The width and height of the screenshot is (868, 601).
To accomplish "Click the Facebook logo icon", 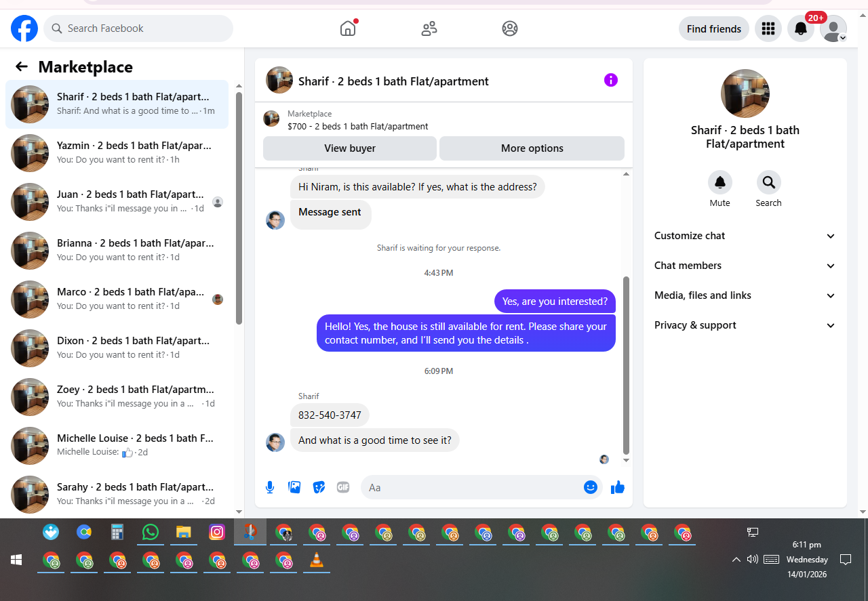I will pos(24,28).
